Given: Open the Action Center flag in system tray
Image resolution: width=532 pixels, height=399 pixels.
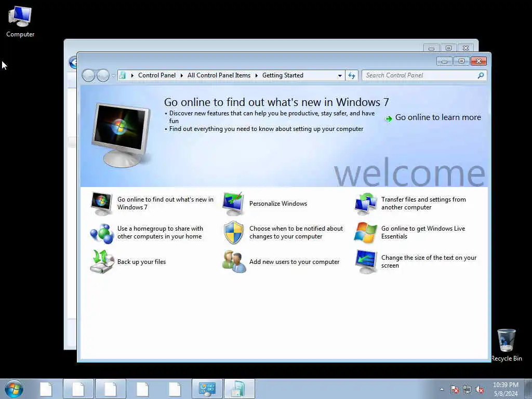Looking at the screenshot, I should 454,390.
